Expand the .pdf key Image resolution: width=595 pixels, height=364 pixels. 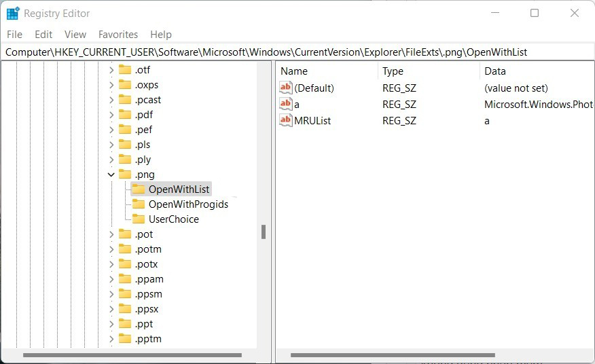(111, 115)
